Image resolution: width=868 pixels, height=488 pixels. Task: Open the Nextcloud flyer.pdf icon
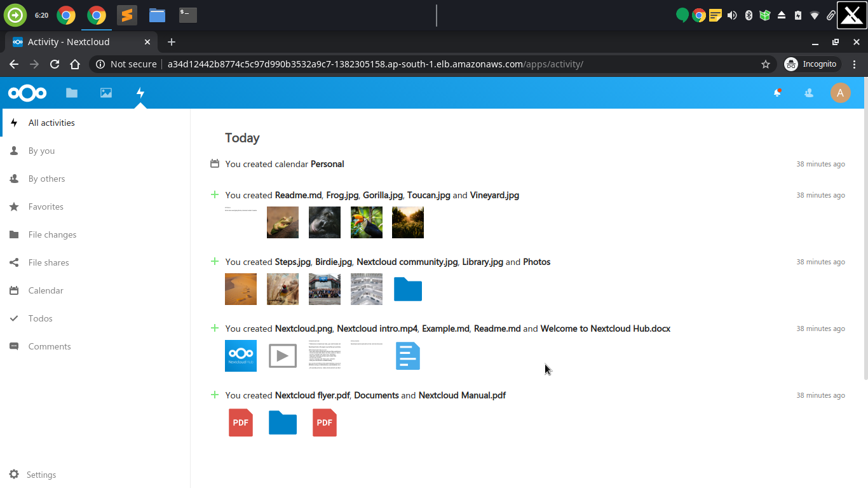pyautogui.click(x=241, y=423)
